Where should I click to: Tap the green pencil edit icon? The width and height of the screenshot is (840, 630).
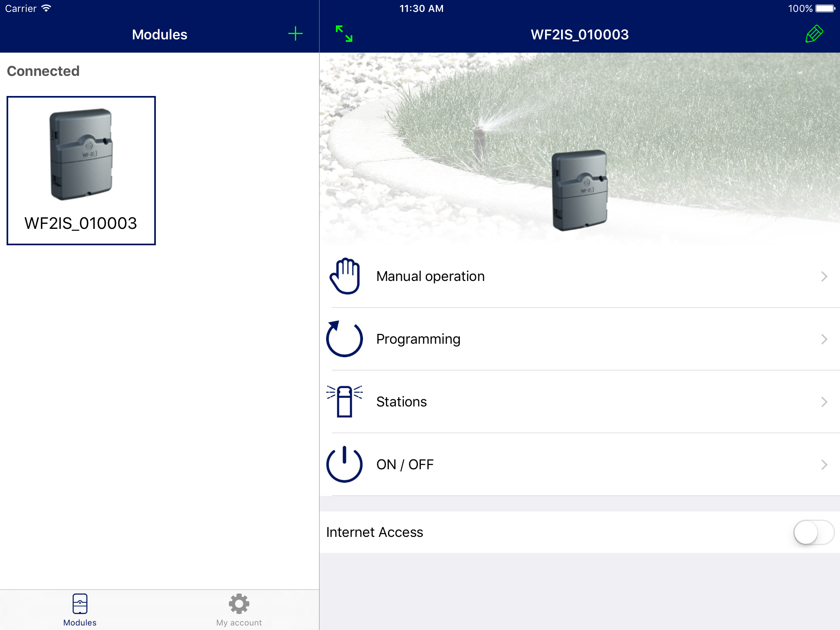[814, 34]
